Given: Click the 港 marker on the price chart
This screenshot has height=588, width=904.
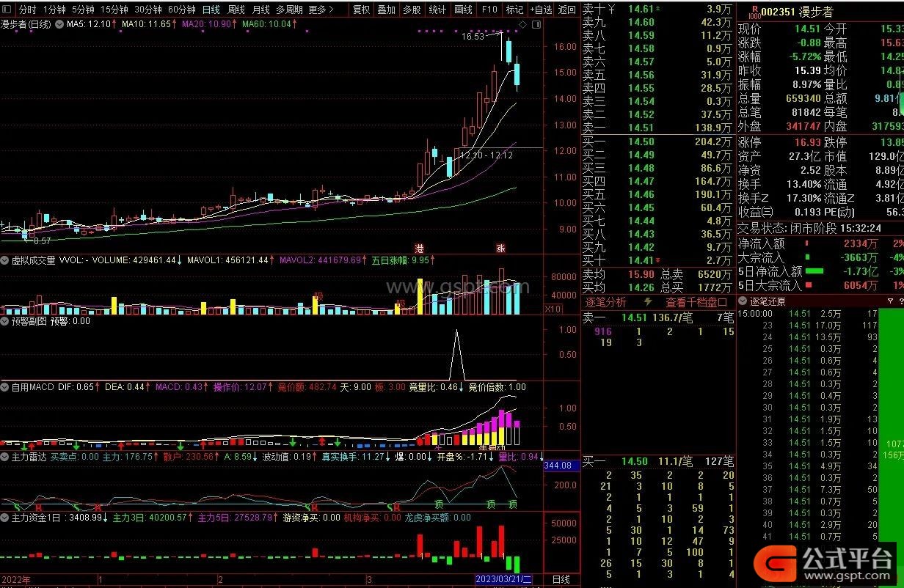Looking at the screenshot, I should (x=420, y=247).
